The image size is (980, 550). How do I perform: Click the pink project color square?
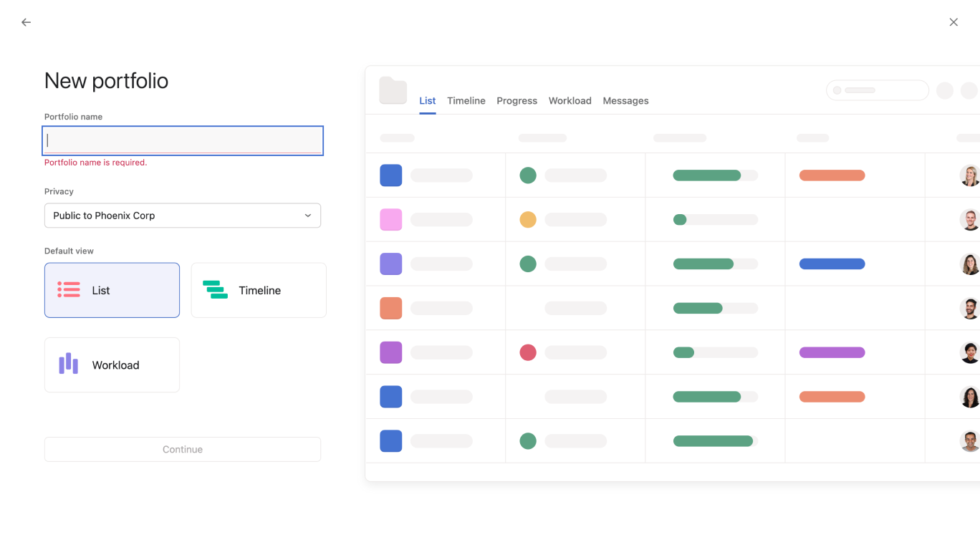[x=391, y=219]
